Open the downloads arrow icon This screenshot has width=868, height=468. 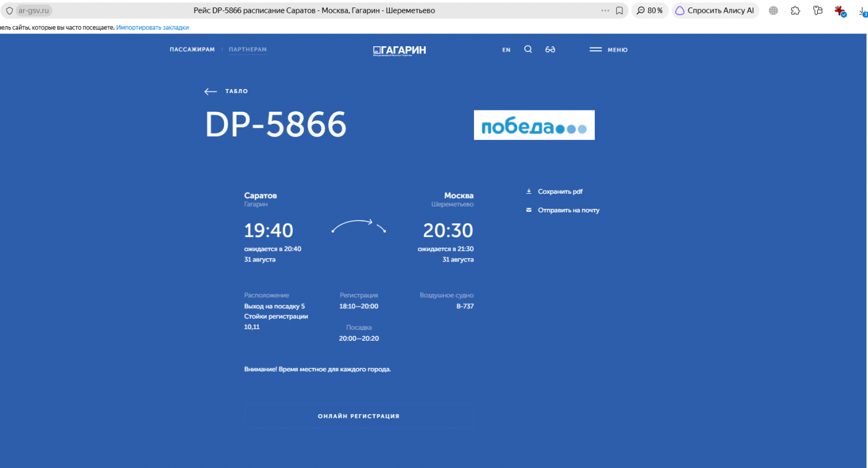click(x=863, y=10)
